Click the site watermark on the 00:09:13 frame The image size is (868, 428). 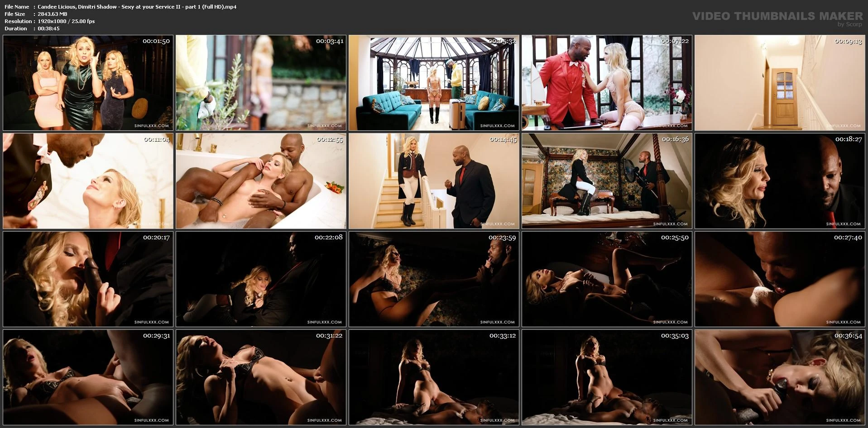coord(843,126)
